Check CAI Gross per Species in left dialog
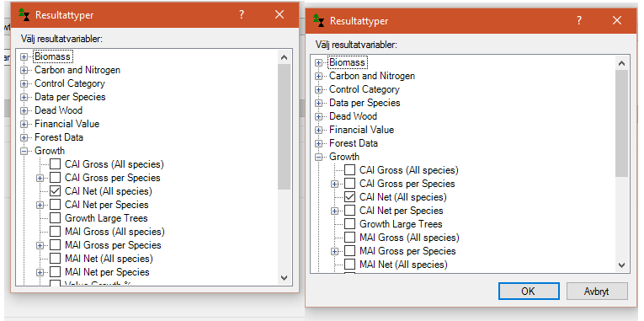This screenshot has width=644, height=321. 55,178
